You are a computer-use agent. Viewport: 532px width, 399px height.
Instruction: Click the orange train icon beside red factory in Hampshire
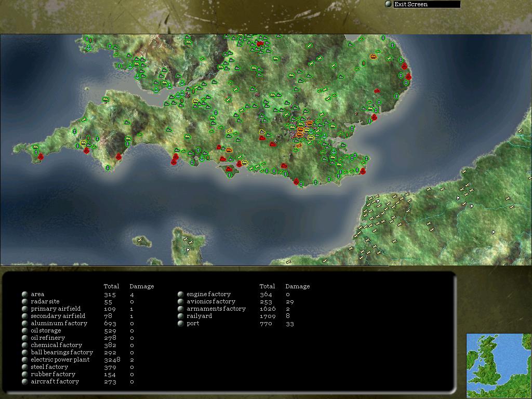coord(229,150)
